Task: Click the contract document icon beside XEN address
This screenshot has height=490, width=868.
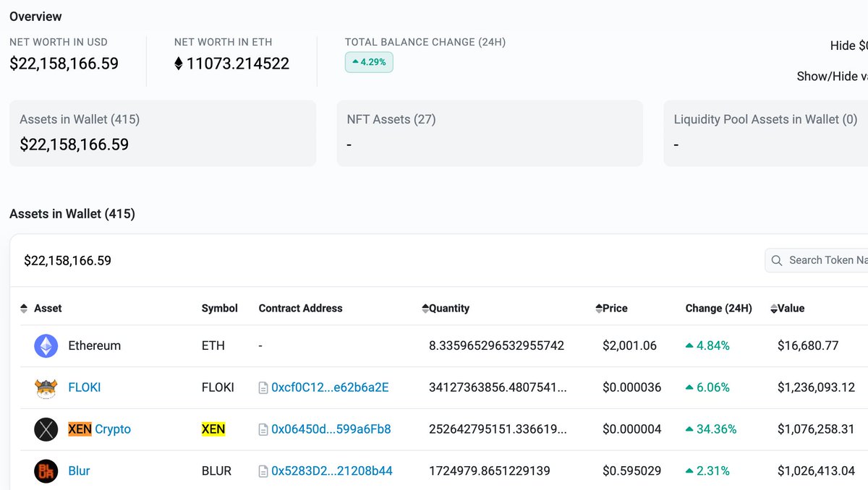Action: coord(261,429)
